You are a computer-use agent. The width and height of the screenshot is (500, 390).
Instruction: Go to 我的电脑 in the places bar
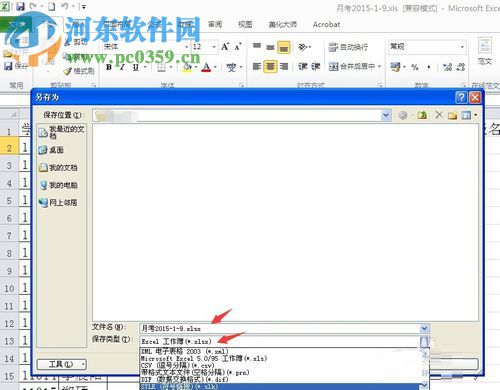pos(58,185)
